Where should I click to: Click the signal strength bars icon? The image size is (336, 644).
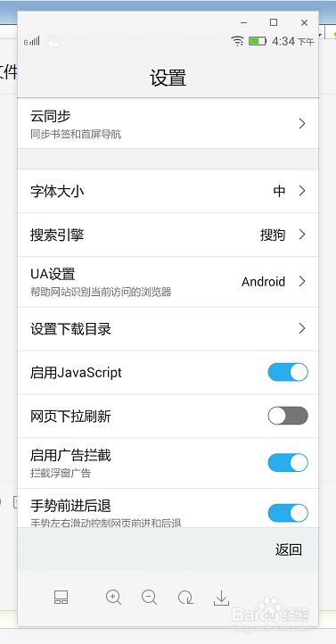pos(32,41)
